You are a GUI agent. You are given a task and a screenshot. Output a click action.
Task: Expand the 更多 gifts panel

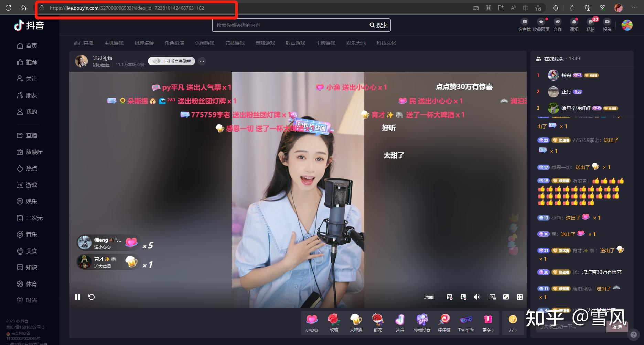point(487,323)
